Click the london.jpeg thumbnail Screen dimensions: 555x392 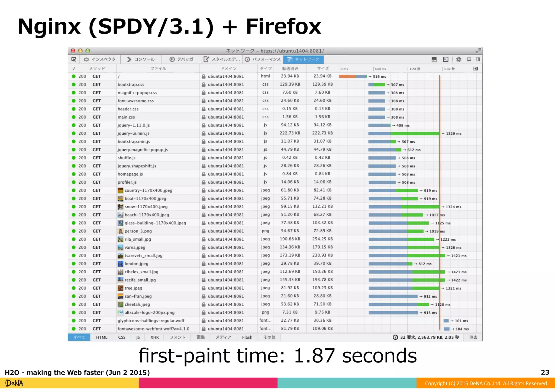(x=121, y=264)
